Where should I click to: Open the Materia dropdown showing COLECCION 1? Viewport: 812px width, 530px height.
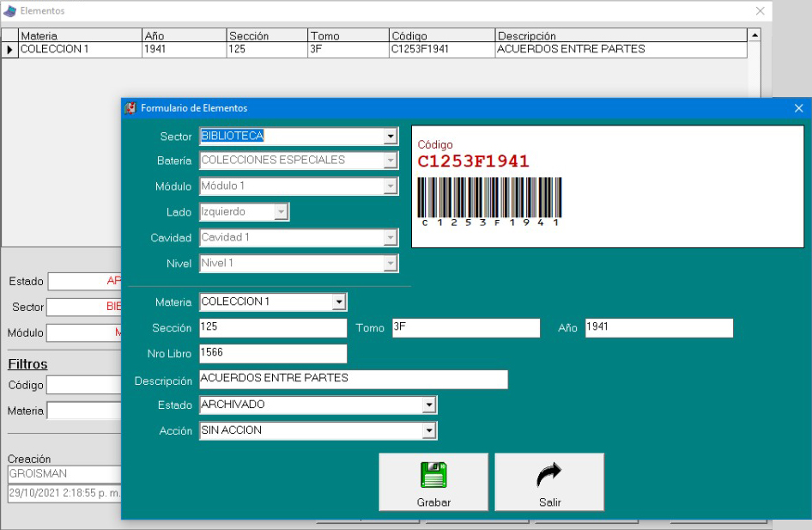pos(339,302)
